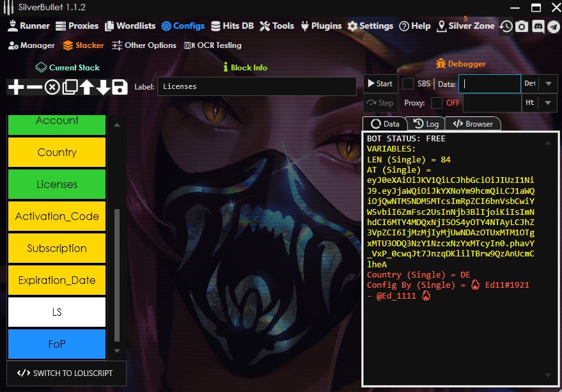
Task: Click the Current Stack heading
Action: click(x=68, y=67)
